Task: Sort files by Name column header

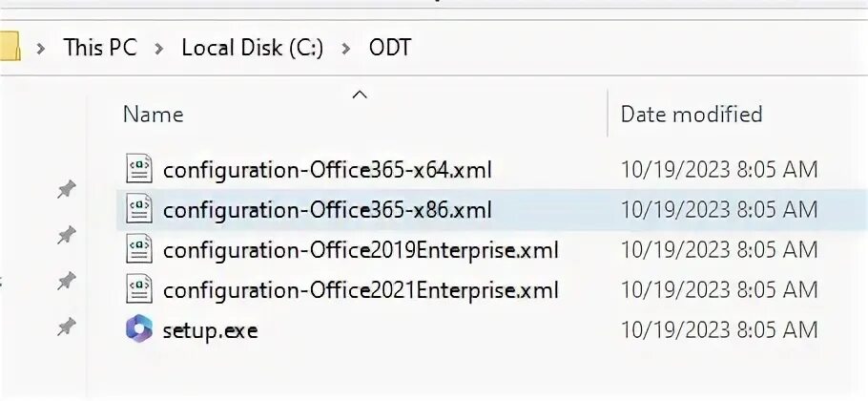Action: (x=154, y=115)
